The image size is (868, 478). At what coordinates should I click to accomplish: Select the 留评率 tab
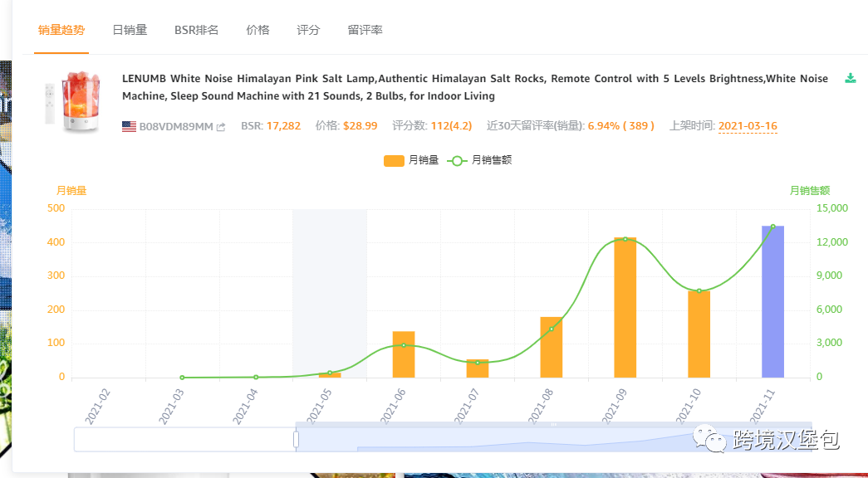(365, 30)
